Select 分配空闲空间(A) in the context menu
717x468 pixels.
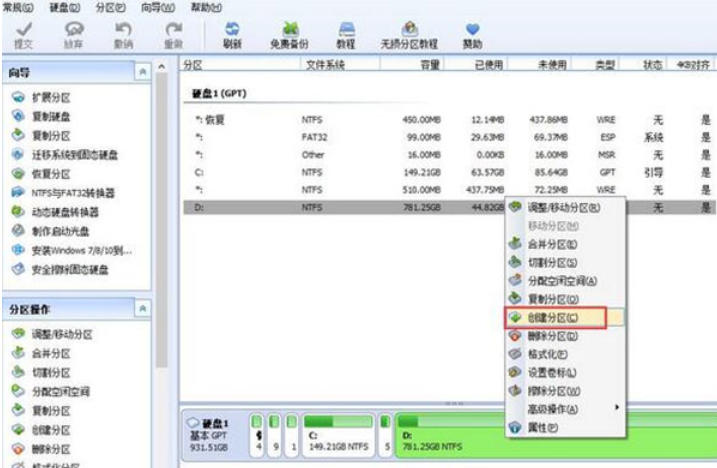point(565,281)
